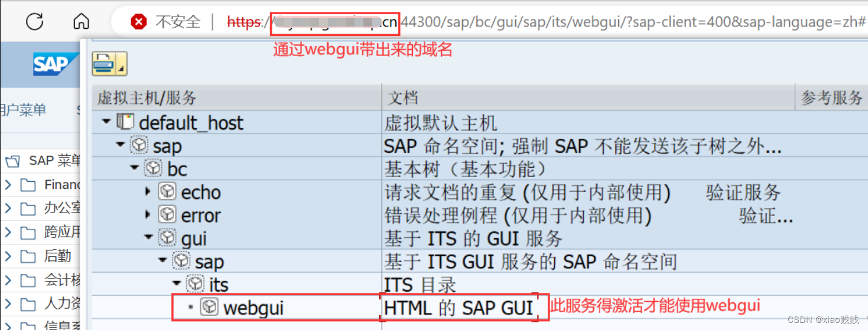
Task: Click the HTML 的 SAP GUI description
Action: [x=459, y=307]
